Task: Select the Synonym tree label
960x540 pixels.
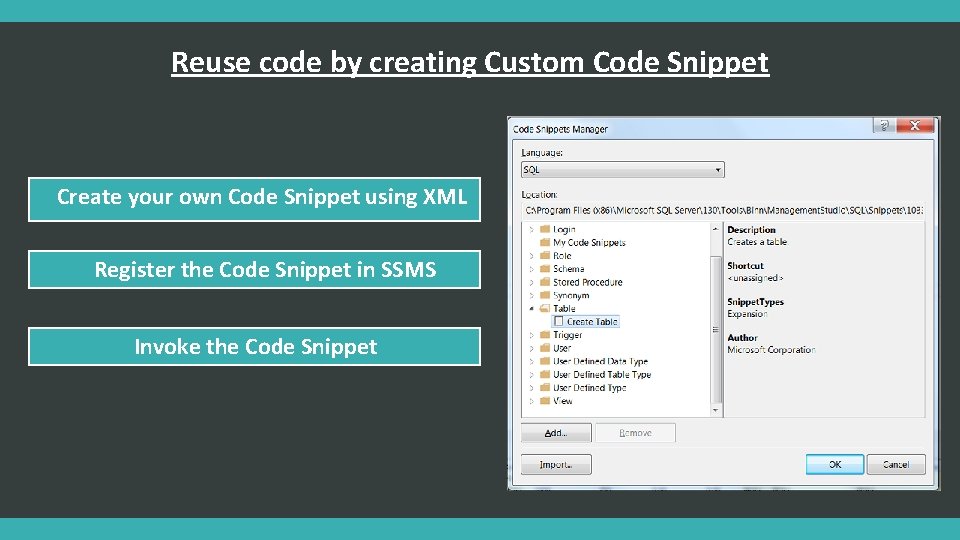Action: pyautogui.click(x=571, y=295)
